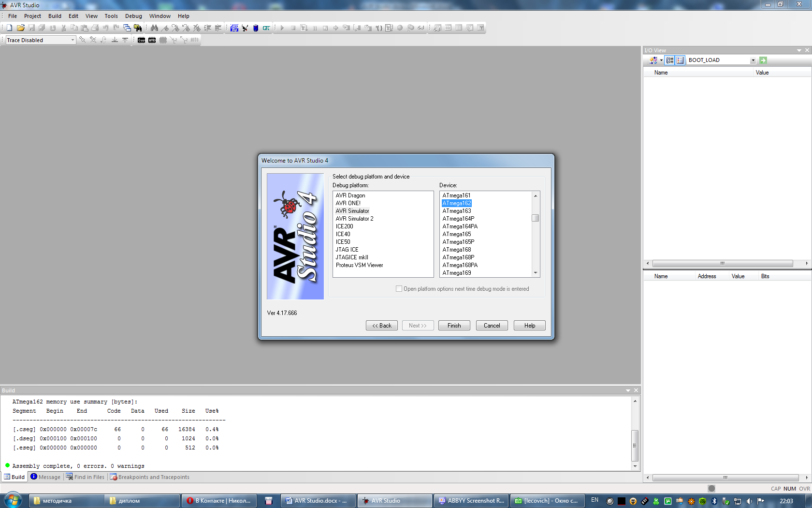The image size is (812, 508).
Task: Click the blue battery icon in toolbar
Action: (256, 28)
